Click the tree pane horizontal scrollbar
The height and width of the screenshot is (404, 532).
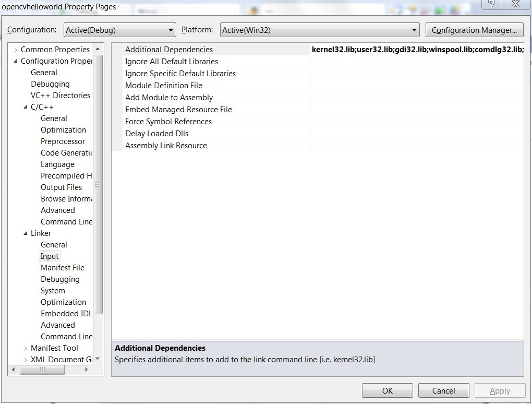(x=42, y=370)
